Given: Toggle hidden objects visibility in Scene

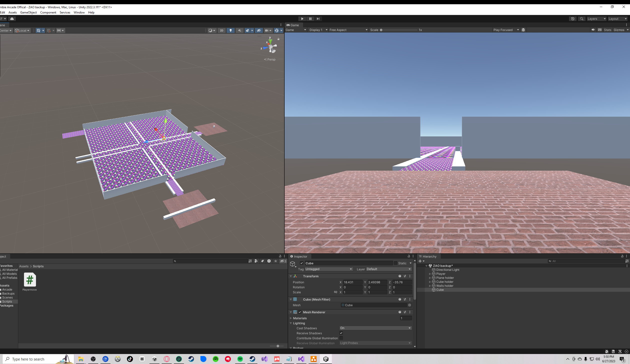Looking at the screenshot, I should point(259,30).
